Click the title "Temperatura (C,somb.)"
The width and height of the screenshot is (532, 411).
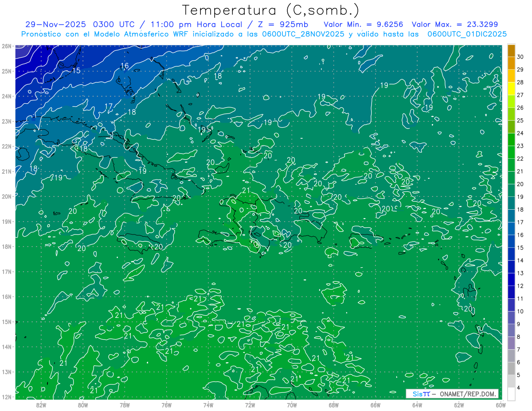[271, 10]
